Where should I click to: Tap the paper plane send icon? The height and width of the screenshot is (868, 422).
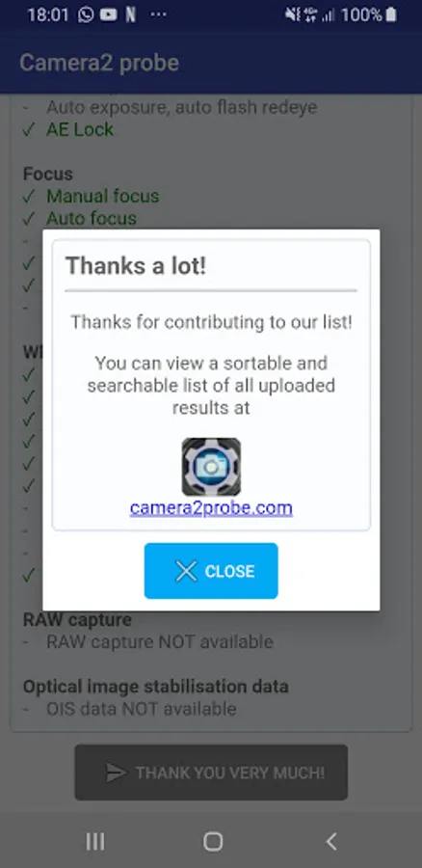click(x=116, y=773)
